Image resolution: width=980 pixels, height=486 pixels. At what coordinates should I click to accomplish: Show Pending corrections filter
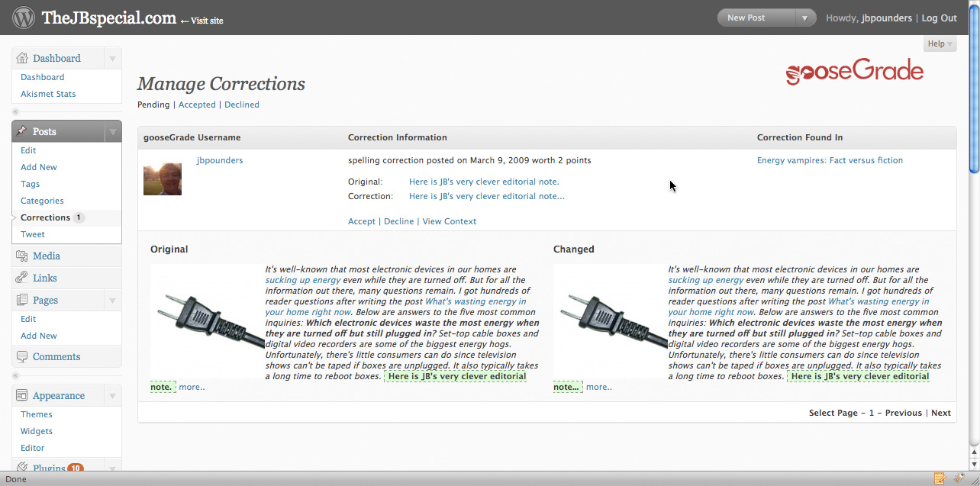(153, 105)
